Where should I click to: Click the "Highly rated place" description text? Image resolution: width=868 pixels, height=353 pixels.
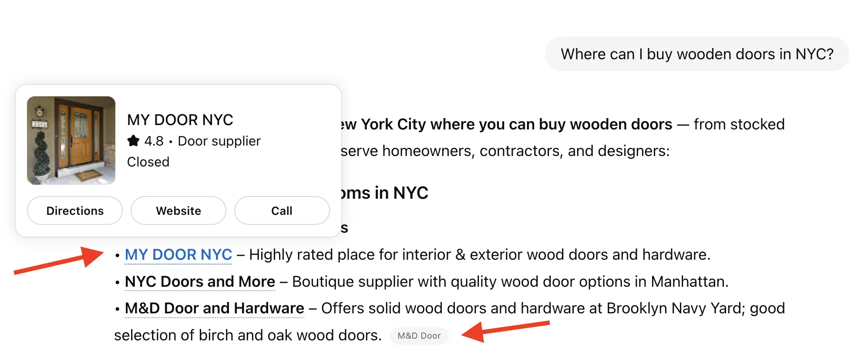coord(479,255)
